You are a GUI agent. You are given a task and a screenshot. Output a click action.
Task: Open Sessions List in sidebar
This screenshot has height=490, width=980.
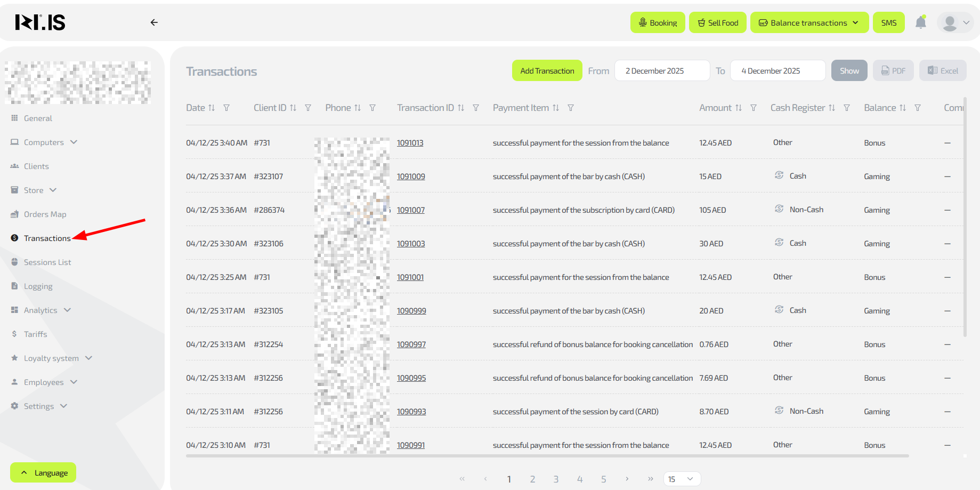pyautogui.click(x=47, y=262)
